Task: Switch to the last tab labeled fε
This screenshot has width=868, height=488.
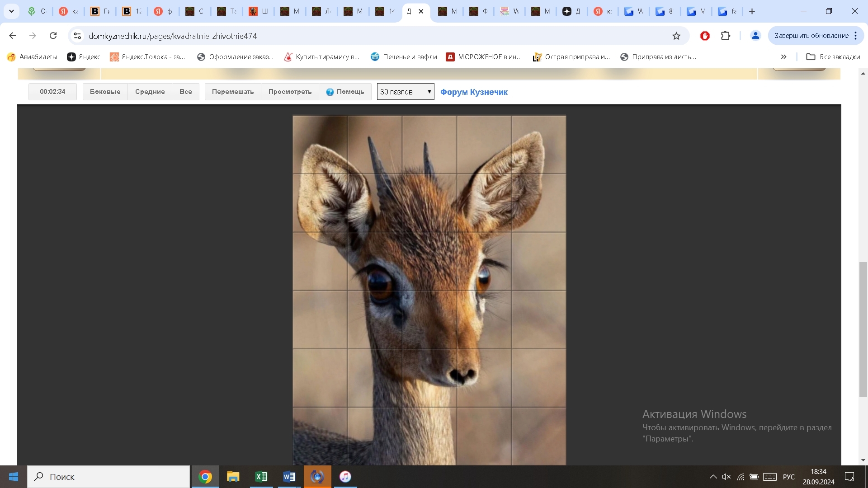Action: tap(727, 11)
